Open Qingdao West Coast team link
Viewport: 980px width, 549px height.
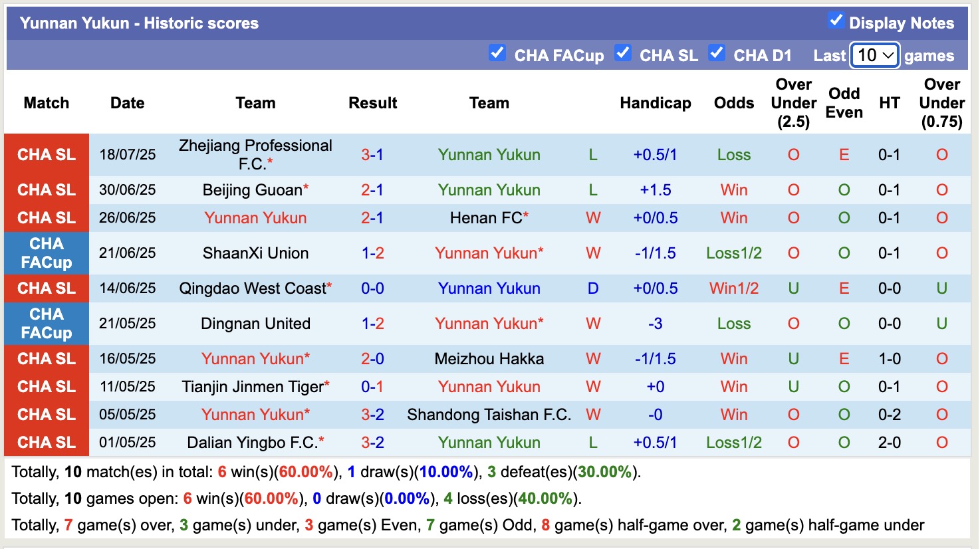[x=254, y=288]
